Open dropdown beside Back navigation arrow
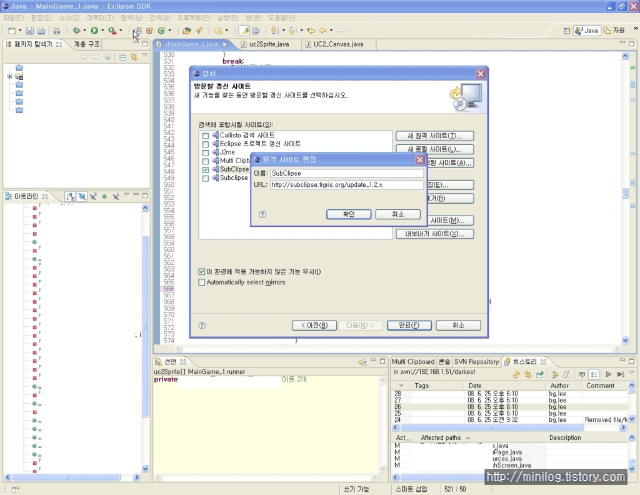 pyautogui.click(x=331, y=31)
